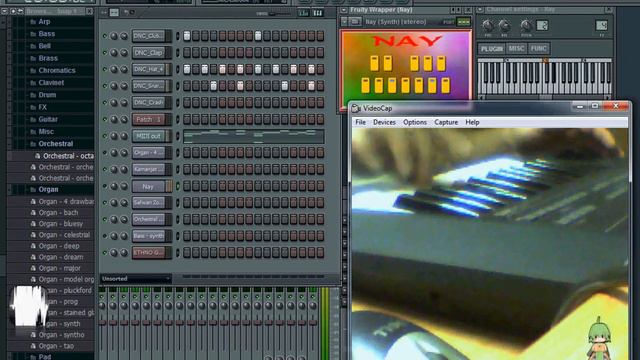Adjust the volume knob of the Nay channel
Image resolution: width=640 pixels, height=360 pixels.
tap(124, 186)
